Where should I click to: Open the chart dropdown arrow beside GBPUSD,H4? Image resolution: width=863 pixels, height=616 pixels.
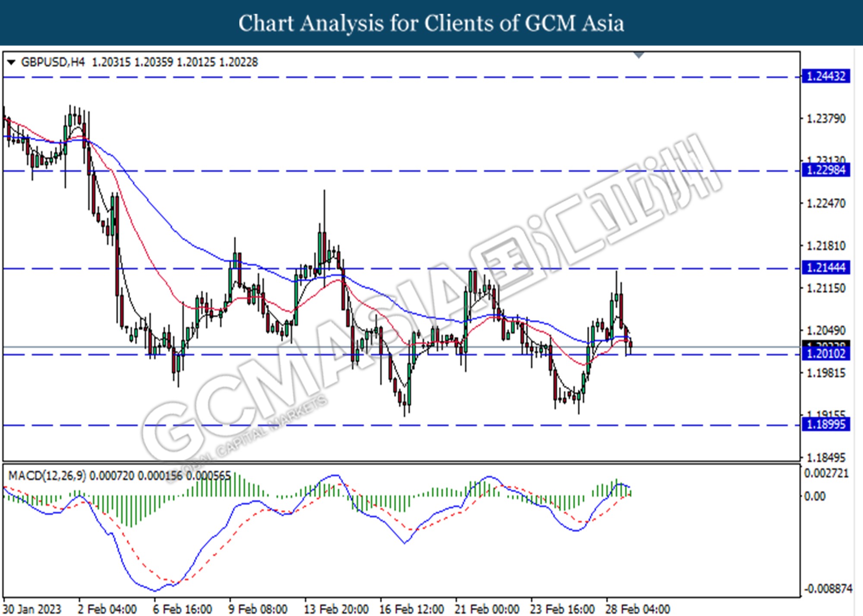[12, 62]
